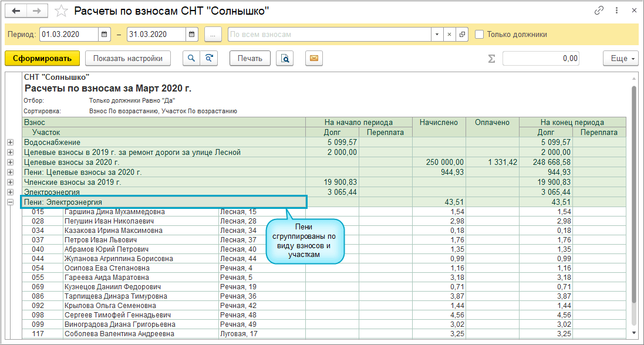Open the three-dot window menu
Image resolution: width=644 pixels, height=345 pixels.
coord(616,11)
